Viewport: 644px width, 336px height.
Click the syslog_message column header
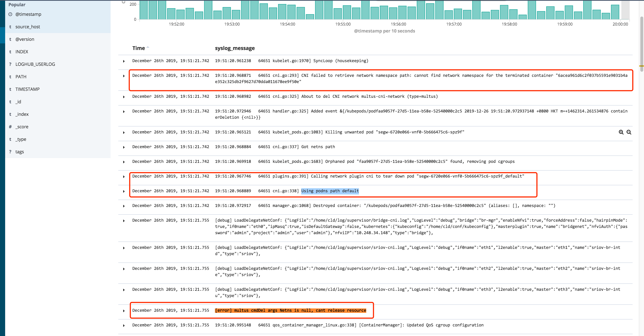(235, 48)
